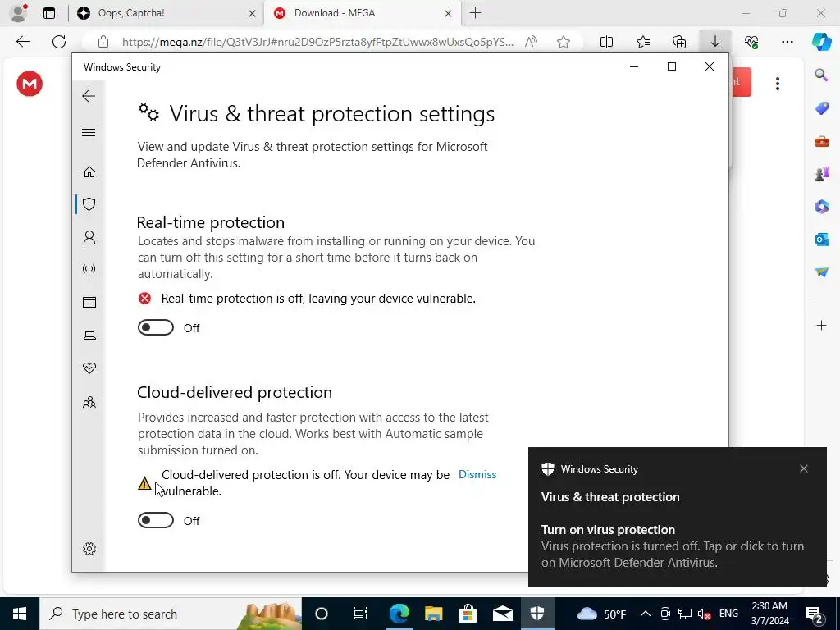Open Windows Security settings gear
The image size is (840, 630).
tap(89, 549)
